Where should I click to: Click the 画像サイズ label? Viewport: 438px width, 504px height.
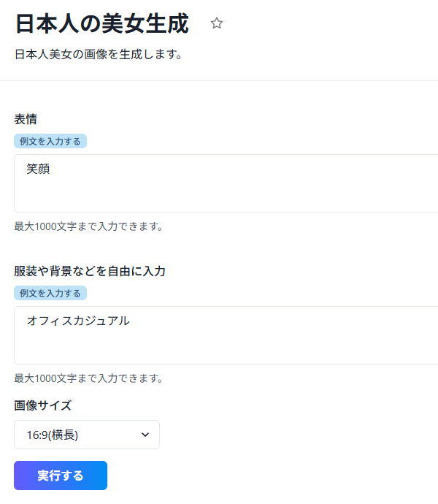(x=42, y=405)
